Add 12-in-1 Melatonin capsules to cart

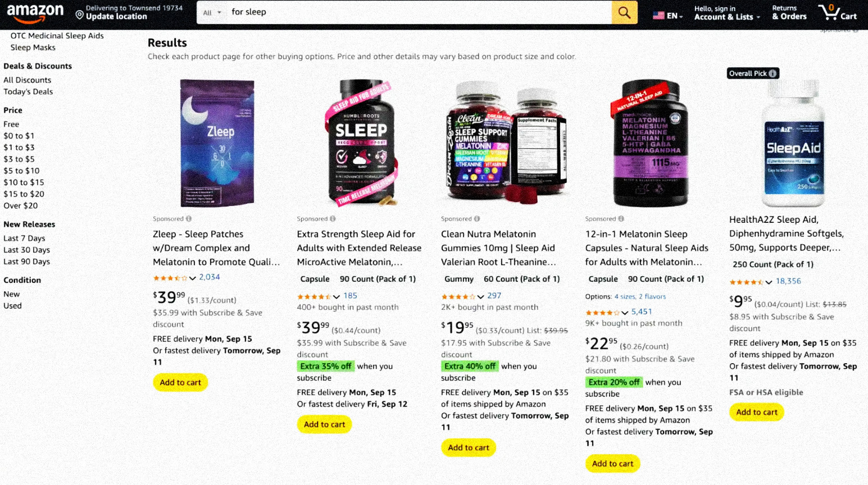point(612,464)
